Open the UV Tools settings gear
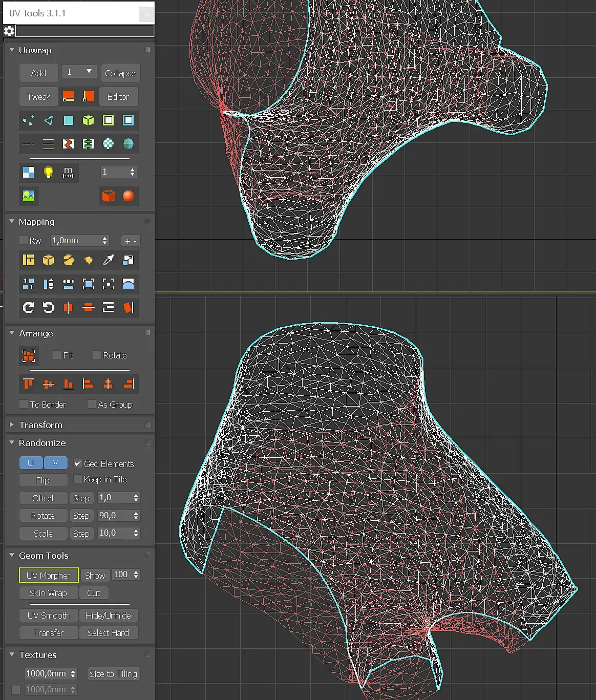Screen dimensions: 596x700 9,31
